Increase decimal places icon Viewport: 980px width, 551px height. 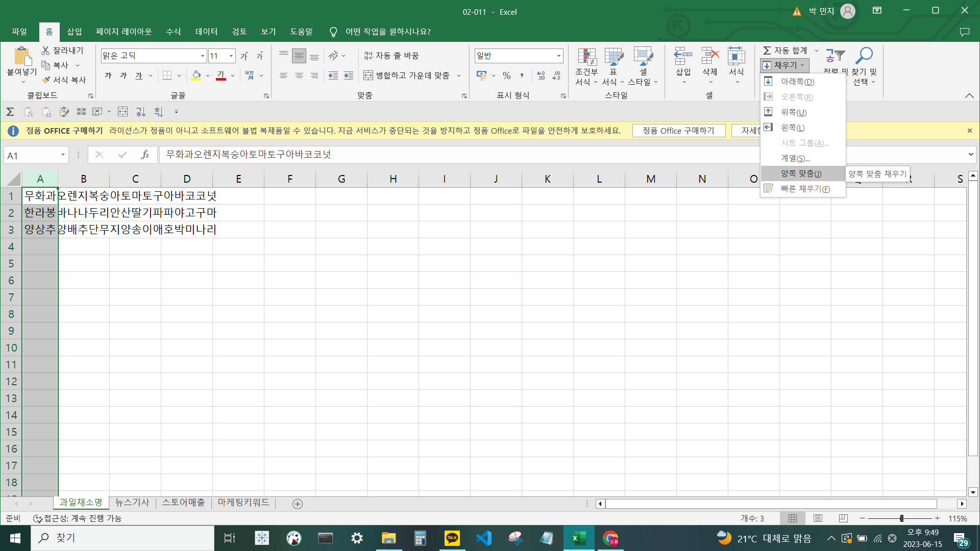pos(541,76)
